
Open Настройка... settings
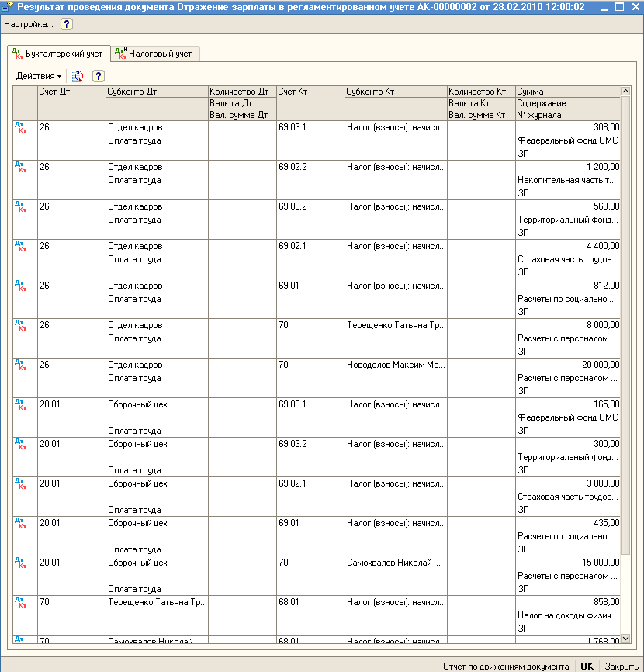point(28,24)
